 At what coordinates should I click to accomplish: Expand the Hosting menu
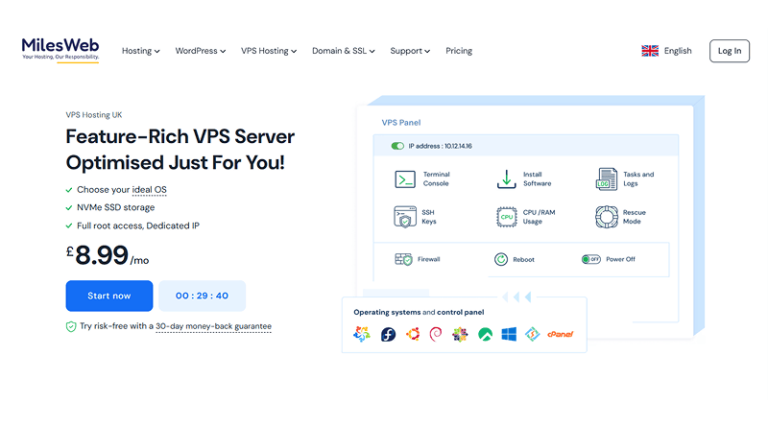point(141,51)
